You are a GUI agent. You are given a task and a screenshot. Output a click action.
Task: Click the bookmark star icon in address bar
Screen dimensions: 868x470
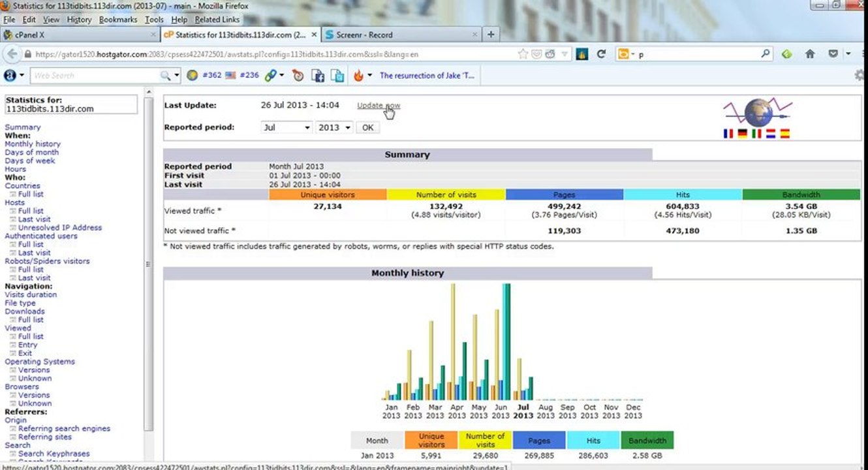(523, 54)
